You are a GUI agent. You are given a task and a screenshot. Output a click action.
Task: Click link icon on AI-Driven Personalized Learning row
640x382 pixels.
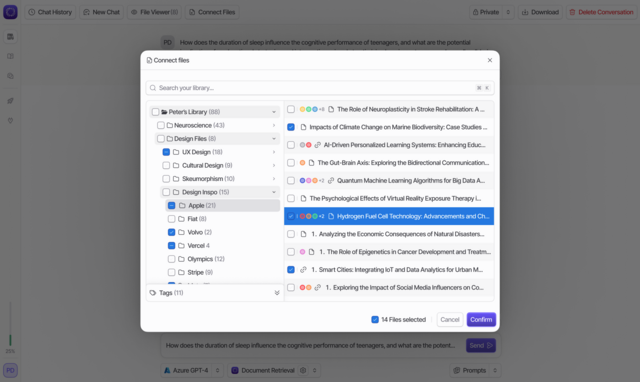318,145
